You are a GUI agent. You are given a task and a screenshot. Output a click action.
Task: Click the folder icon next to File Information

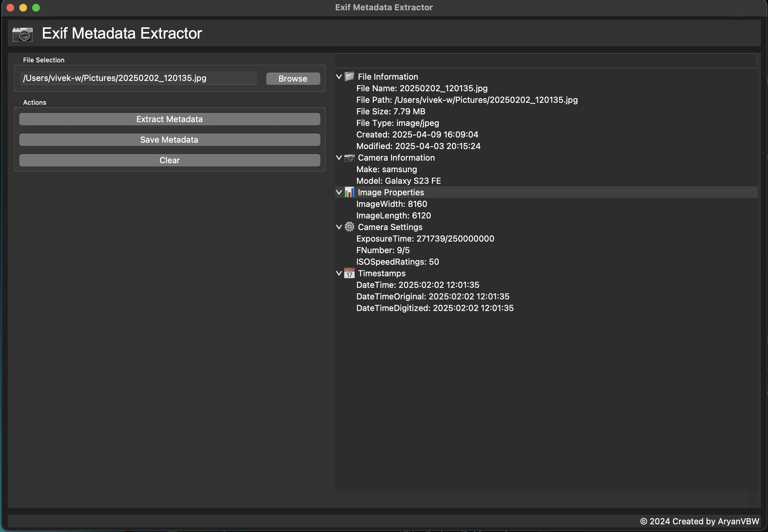tap(349, 76)
